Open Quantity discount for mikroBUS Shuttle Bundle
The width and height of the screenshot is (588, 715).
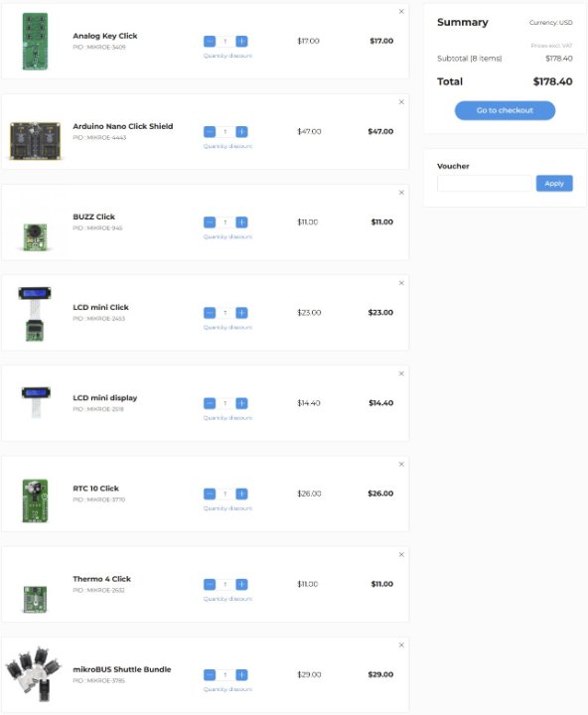[227, 689]
